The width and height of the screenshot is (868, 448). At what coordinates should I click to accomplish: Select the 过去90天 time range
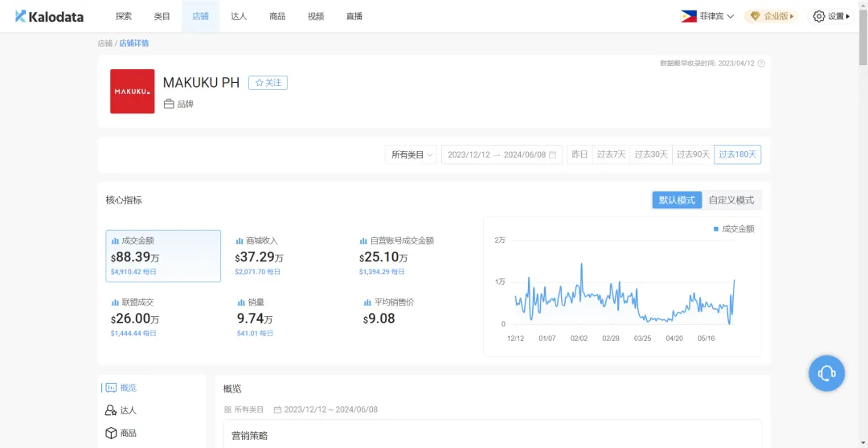pyautogui.click(x=693, y=155)
